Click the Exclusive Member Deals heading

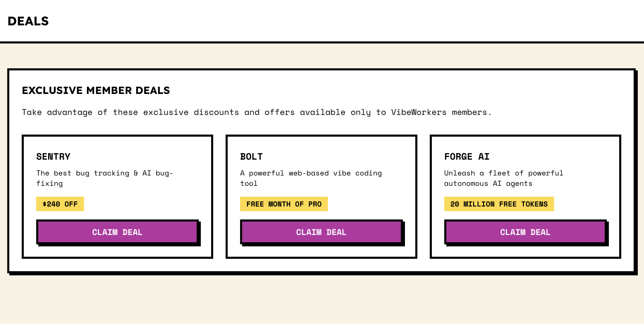click(x=96, y=90)
